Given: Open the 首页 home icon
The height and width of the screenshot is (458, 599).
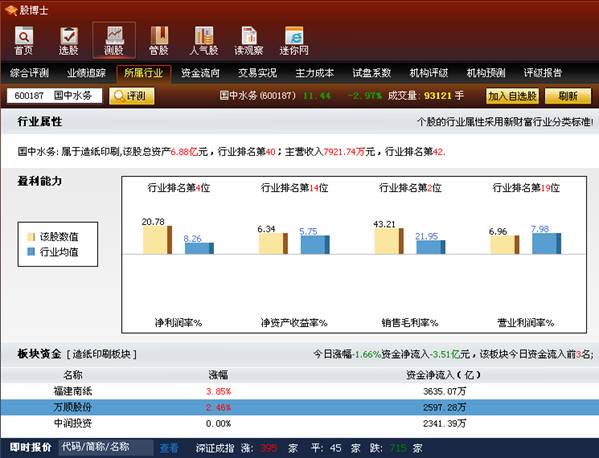Looking at the screenshot, I should (x=24, y=40).
